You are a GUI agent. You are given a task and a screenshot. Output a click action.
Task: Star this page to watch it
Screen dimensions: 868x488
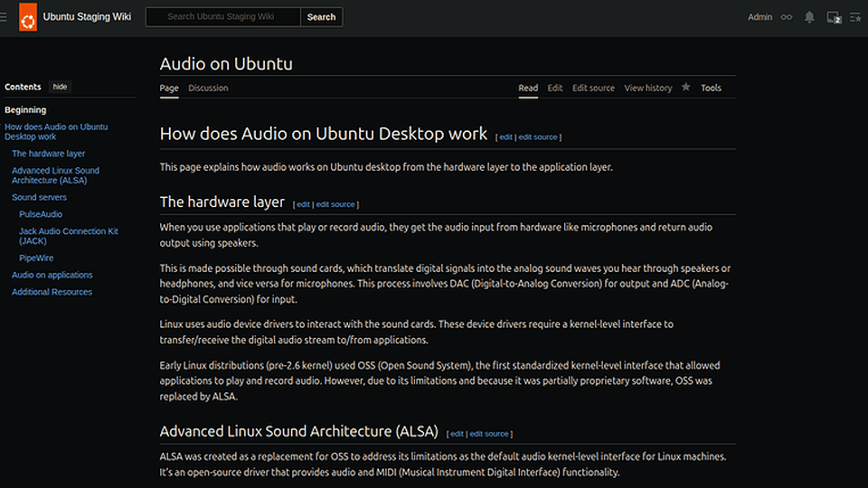(x=686, y=87)
